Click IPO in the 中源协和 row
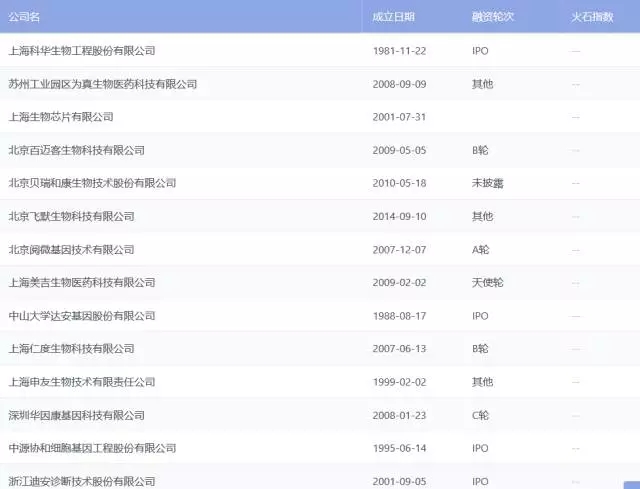 point(480,448)
